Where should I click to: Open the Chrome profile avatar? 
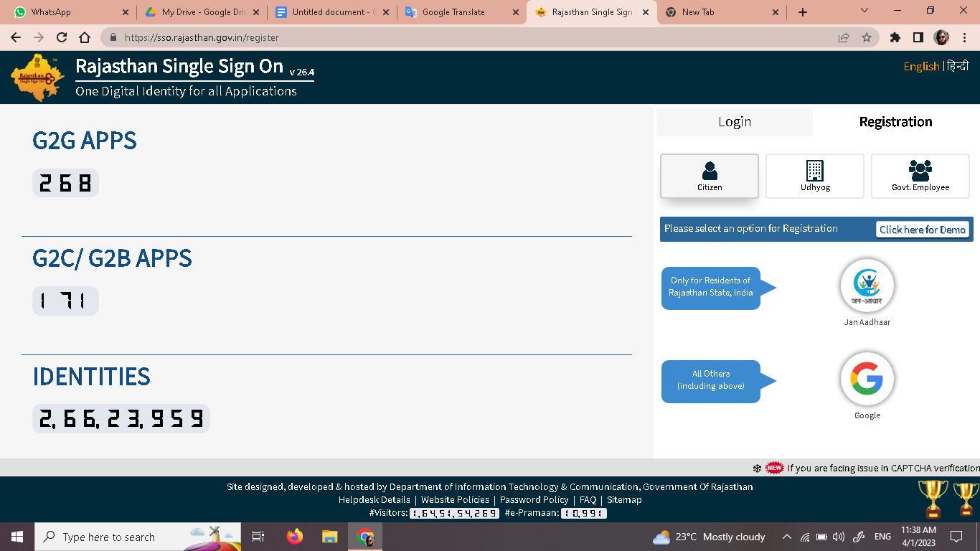coord(941,37)
